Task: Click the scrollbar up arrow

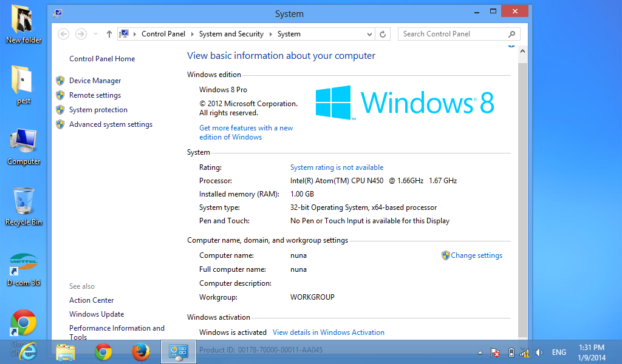Action: pos(523,51)
